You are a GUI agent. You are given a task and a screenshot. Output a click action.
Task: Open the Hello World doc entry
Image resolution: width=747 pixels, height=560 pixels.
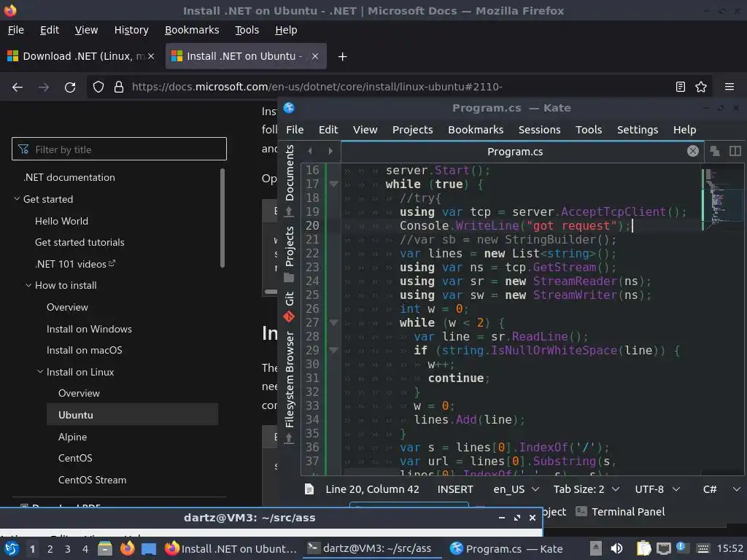coord(61,221)
